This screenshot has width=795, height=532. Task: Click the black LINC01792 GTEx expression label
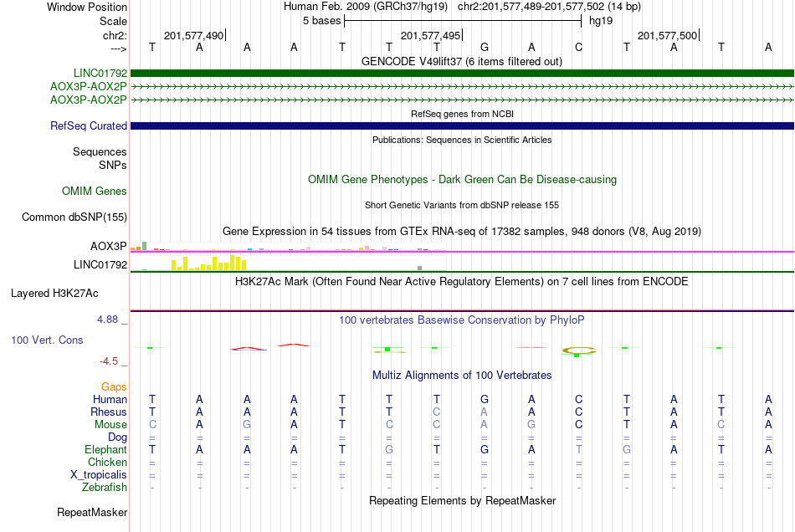(100, 264)
